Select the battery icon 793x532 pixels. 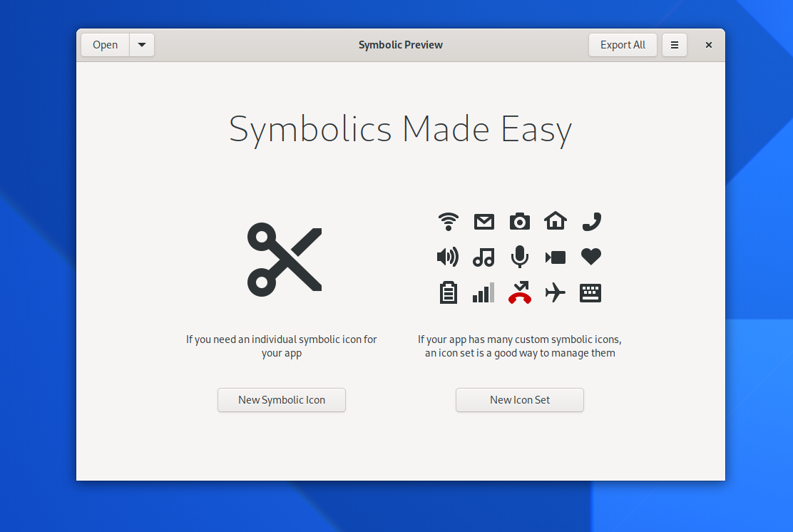pyautogui.click(x=448, y=292)
